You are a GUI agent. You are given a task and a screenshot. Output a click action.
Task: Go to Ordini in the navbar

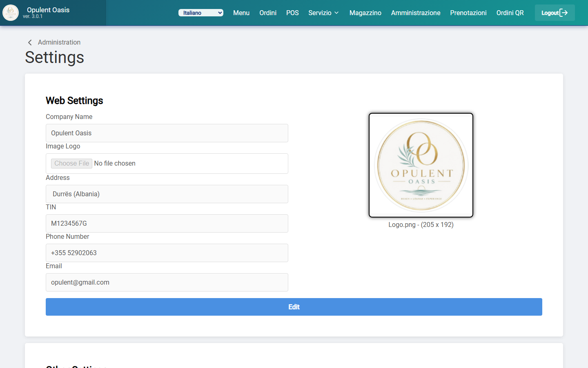point(268,13)
